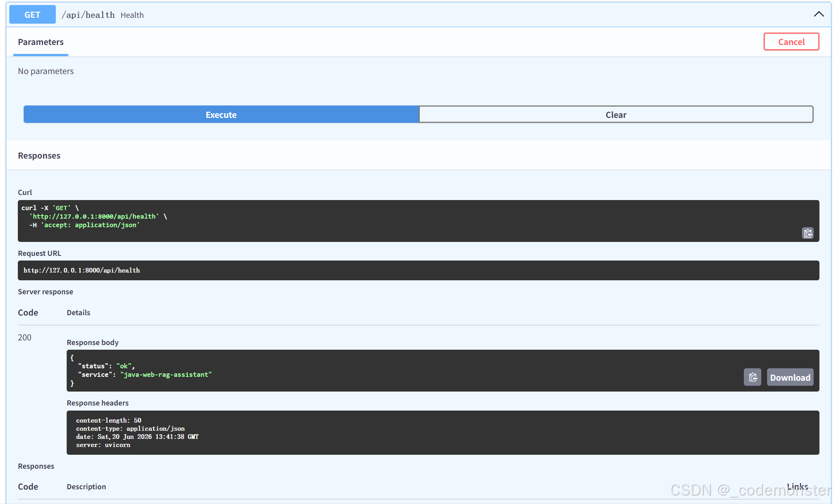The height and width of the screenshot is (504, 833).
Task: Click the Details column header
Action: tap(78, 312)
